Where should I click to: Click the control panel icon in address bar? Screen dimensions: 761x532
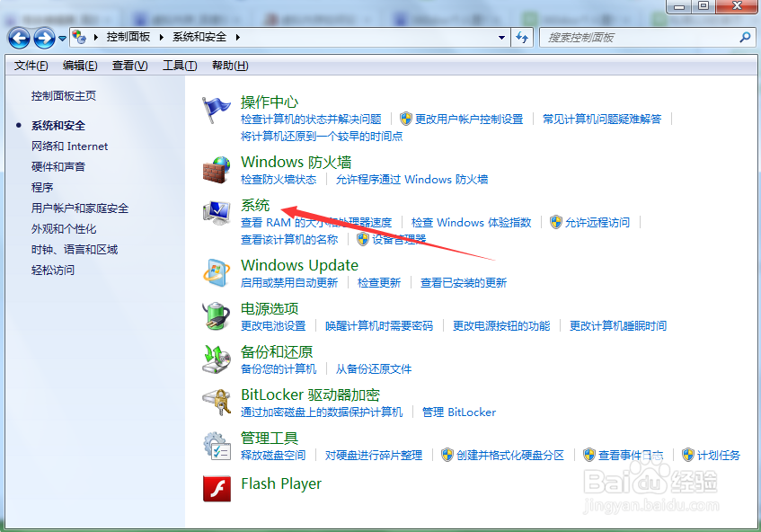[79, 37]
